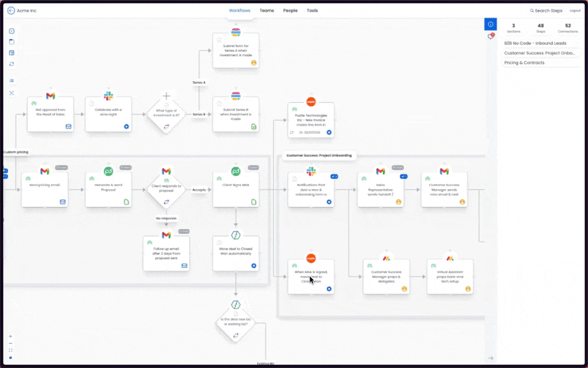Select Customer Success: Project Onbo... section
Screen dimensions: 588x368
click(x=541, y=53)
